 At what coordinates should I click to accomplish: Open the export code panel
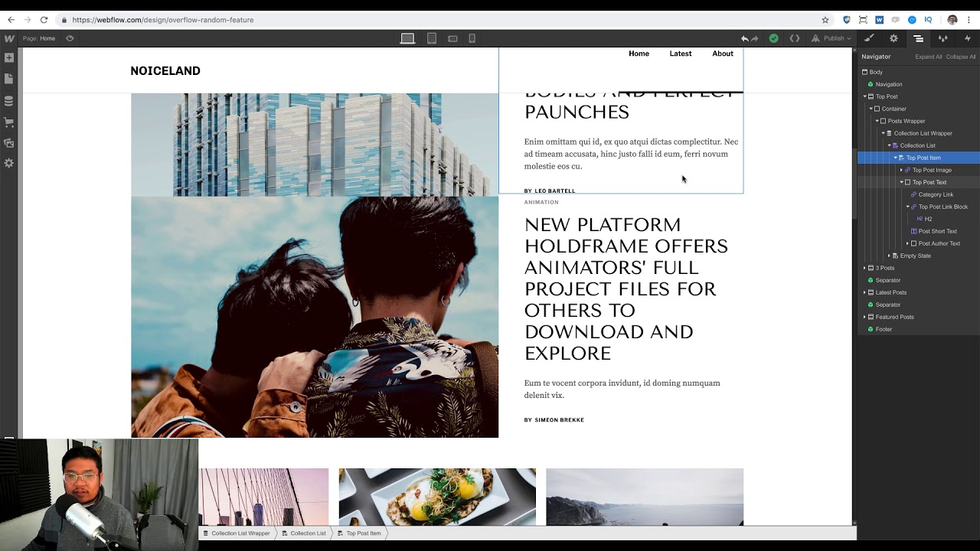click(x=795, y=38)
